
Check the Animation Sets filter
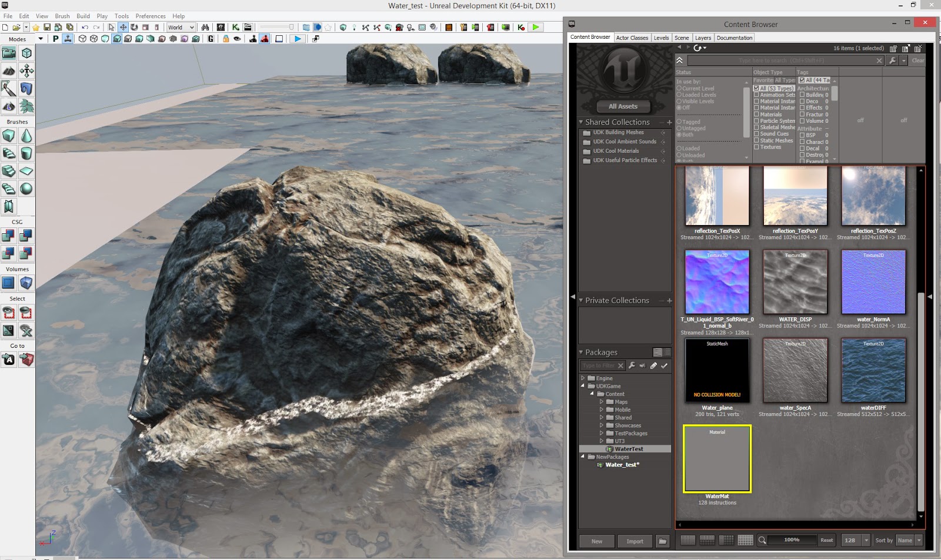(756, 95)
